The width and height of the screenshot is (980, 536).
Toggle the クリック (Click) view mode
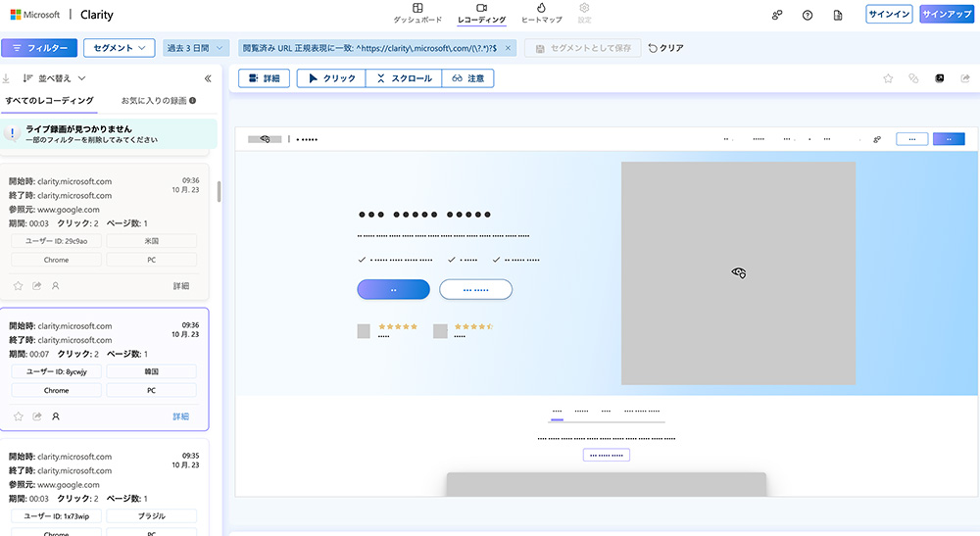331,78
